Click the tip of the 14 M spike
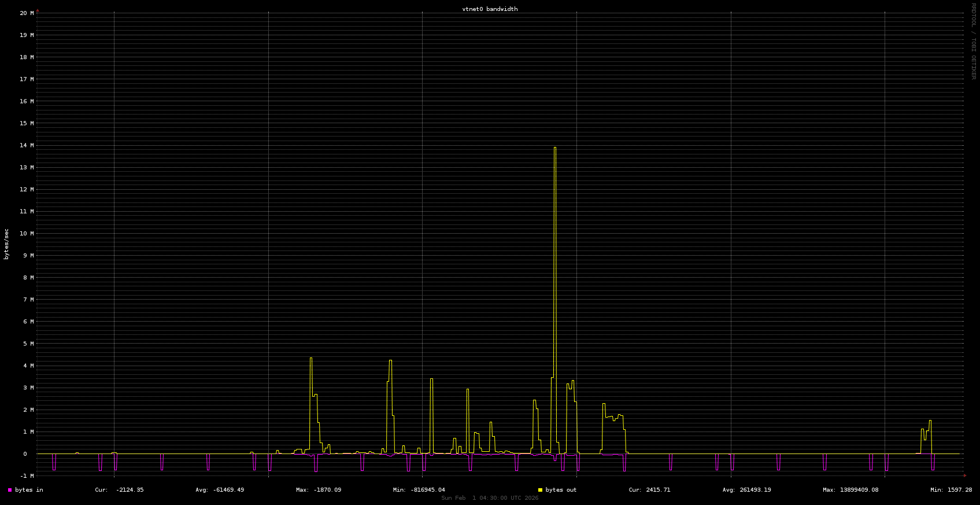 point(555,148)
